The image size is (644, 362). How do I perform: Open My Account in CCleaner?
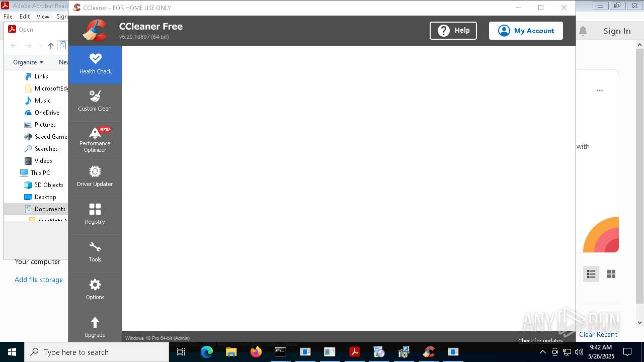point(526,31)
